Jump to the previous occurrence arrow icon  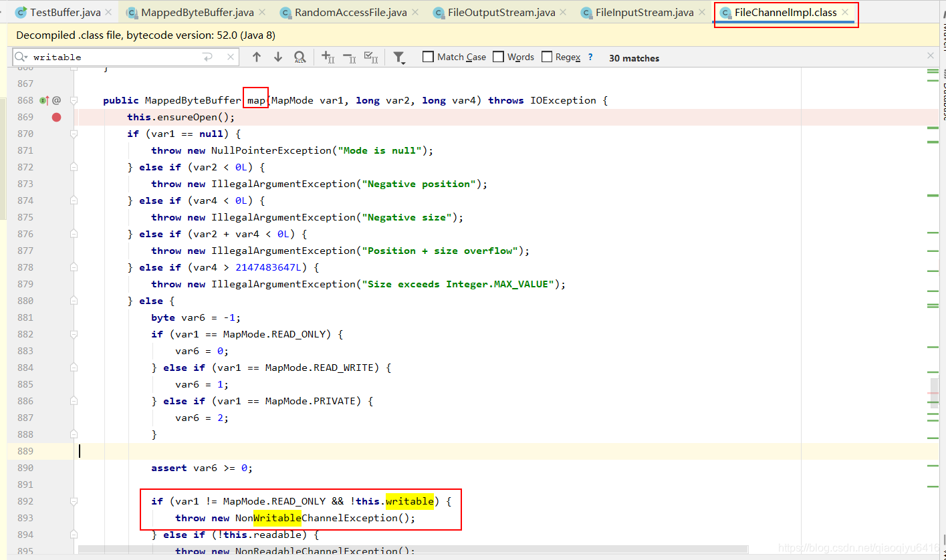tap(257, 57)
